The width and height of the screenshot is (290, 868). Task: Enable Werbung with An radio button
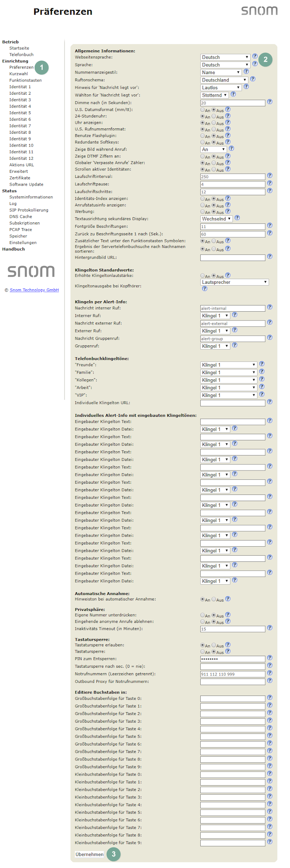[203, 211]
